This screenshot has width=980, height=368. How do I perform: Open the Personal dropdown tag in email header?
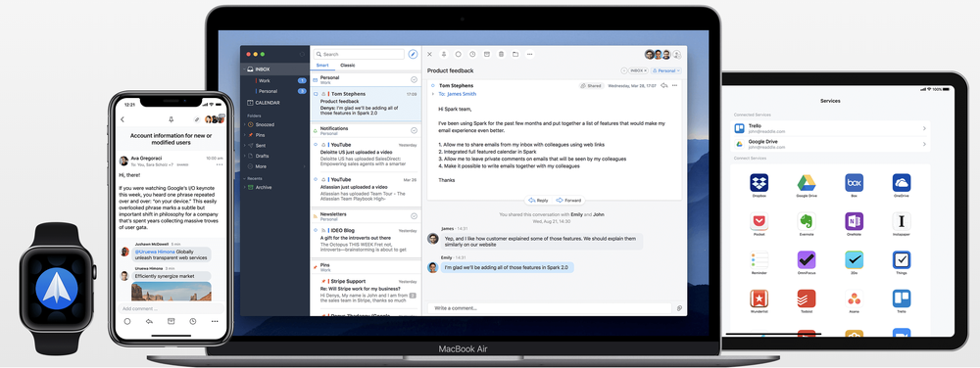pyautogui.click(x=666, y=71)
